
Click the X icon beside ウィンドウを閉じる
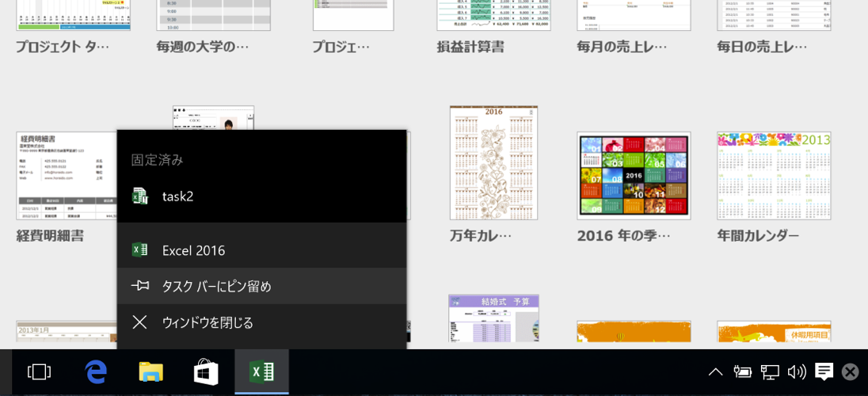click(139, 322)
